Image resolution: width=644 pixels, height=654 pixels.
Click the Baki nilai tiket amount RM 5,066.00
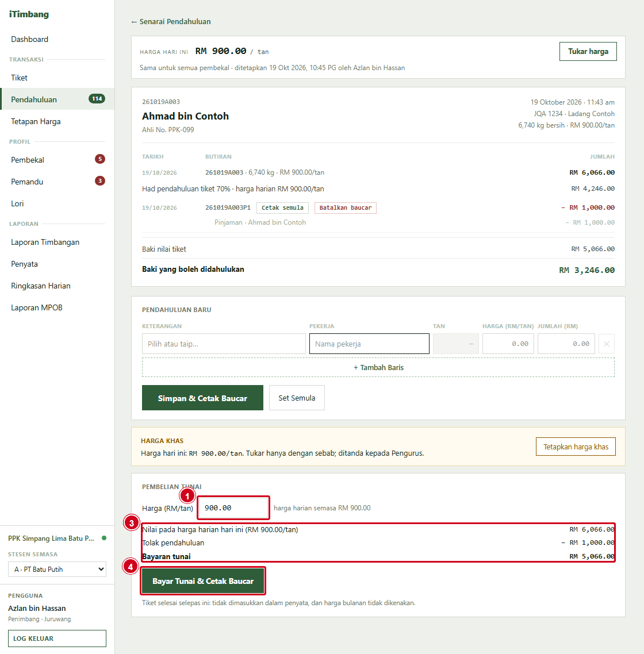coord(593,249)
